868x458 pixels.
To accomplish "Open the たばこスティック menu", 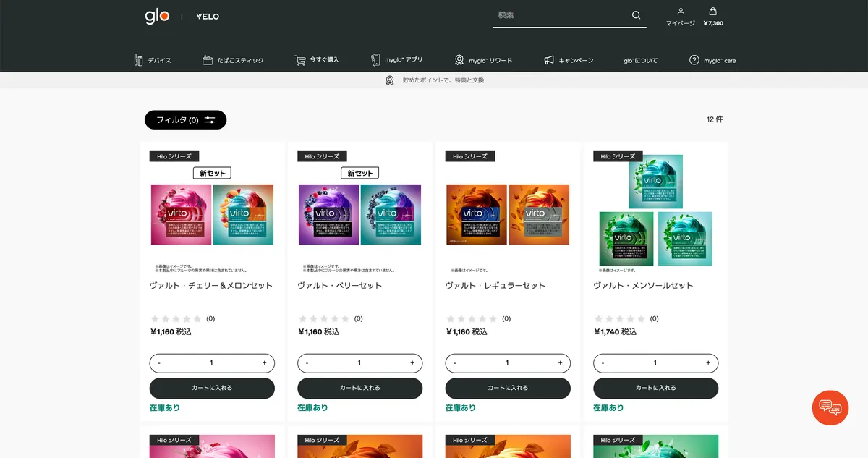I will 233,60.
